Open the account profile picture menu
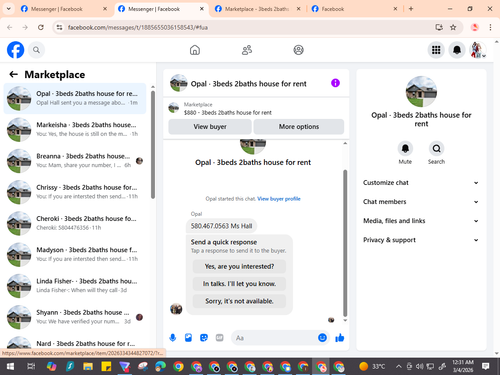 478,50
